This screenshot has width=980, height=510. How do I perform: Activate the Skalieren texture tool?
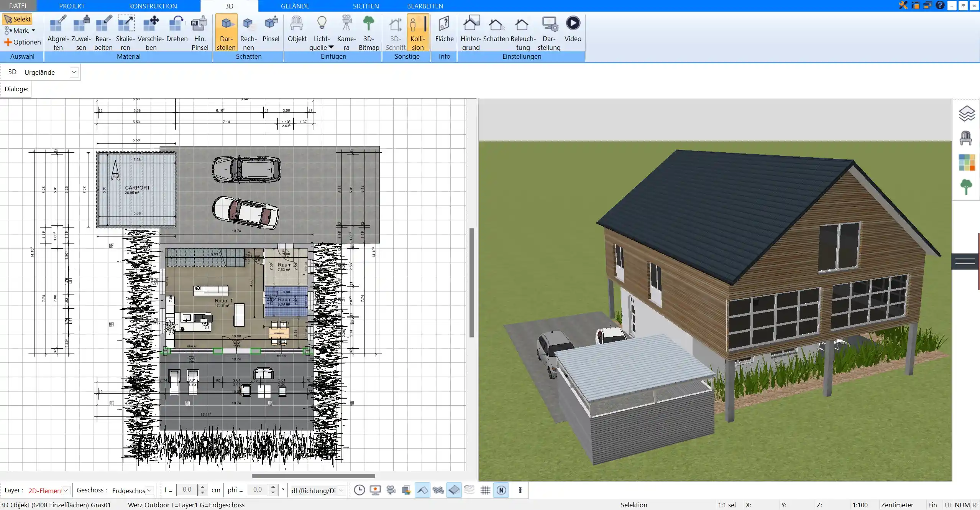126,33
